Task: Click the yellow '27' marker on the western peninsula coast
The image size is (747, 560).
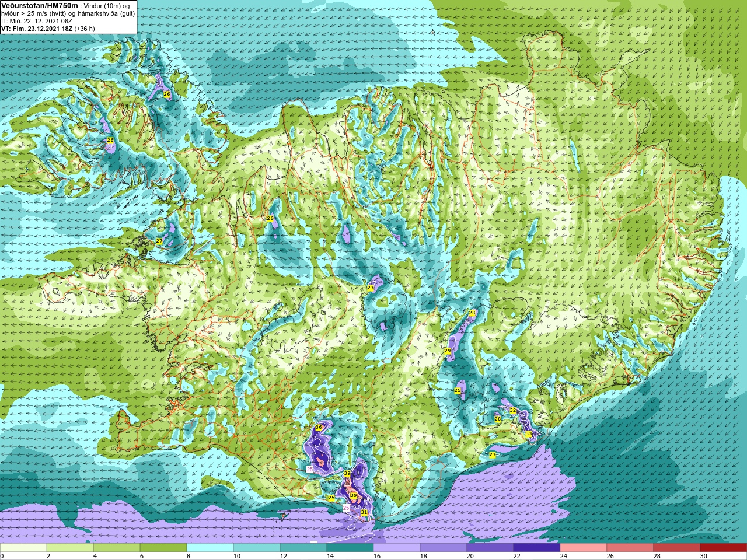Action: pyautogui.click(x=159, y=242)
